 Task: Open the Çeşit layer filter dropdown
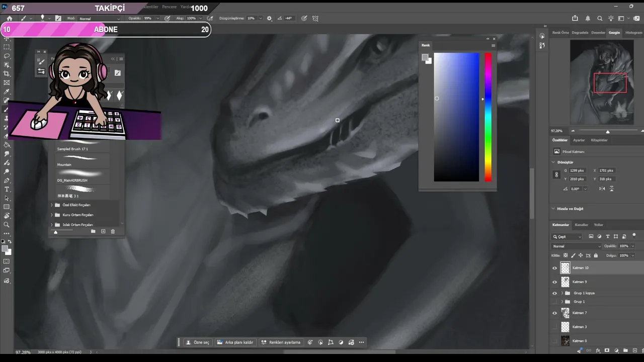[567, 236]
